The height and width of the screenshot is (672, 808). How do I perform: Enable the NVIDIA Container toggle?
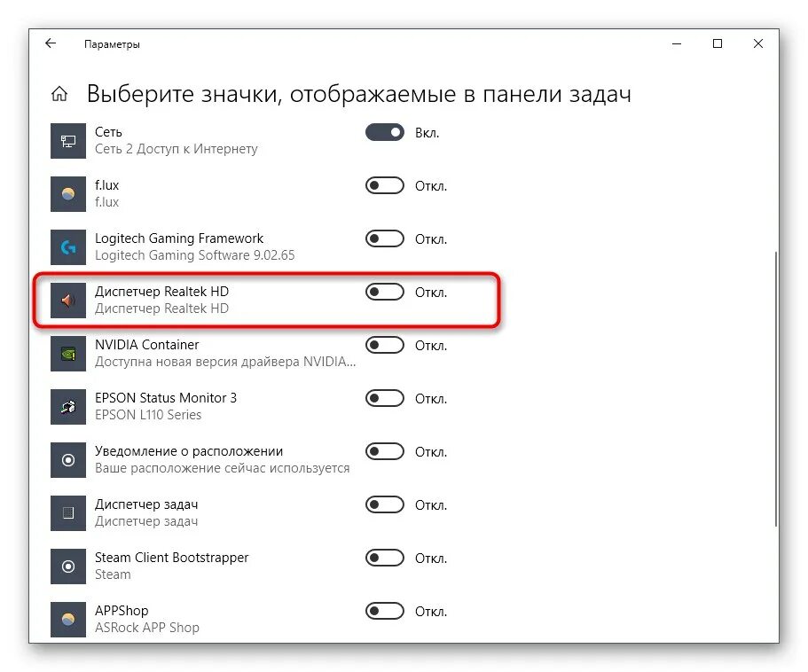384,345
